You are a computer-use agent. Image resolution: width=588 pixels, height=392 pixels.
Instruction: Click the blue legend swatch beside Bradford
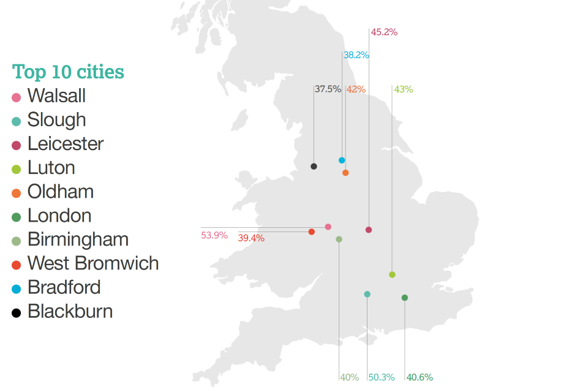[x=17, y=288]
